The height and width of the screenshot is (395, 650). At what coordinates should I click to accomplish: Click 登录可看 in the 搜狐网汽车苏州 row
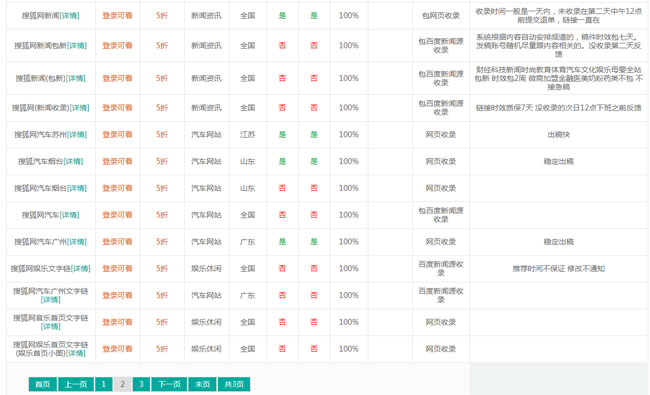(117, 135)
